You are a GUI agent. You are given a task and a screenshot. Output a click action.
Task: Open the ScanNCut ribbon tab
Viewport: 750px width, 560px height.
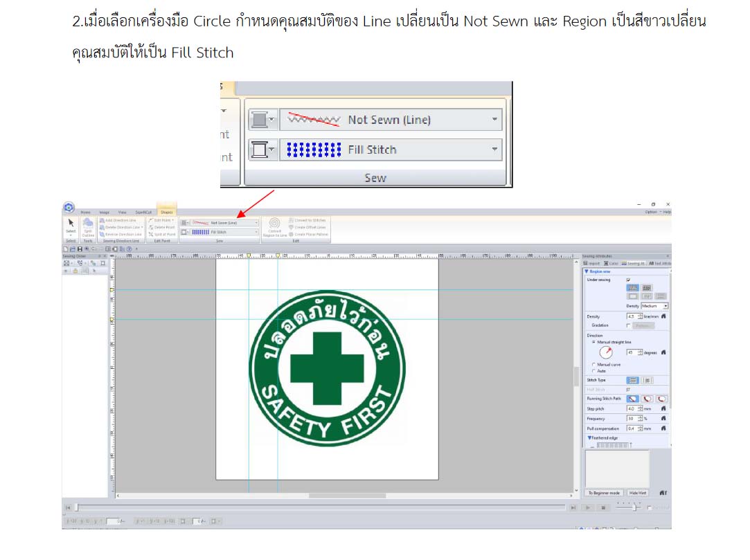[143, 212]
